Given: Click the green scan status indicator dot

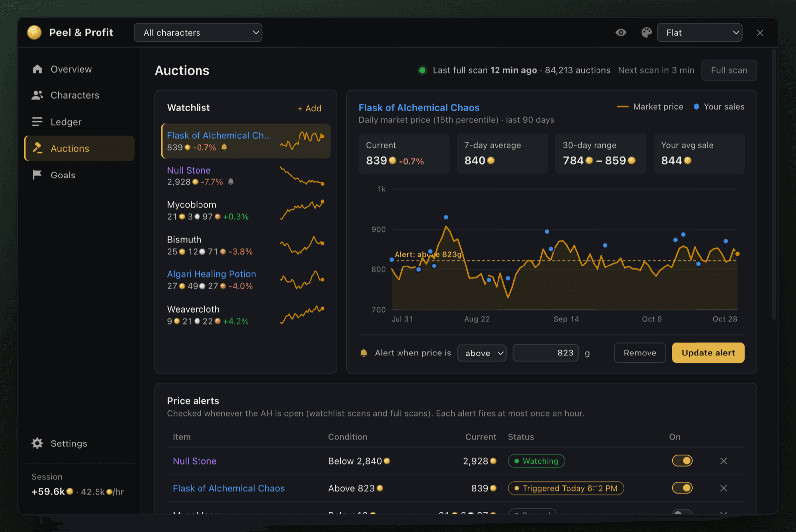Looking at the screenshot, I should [x=422, y=70].
